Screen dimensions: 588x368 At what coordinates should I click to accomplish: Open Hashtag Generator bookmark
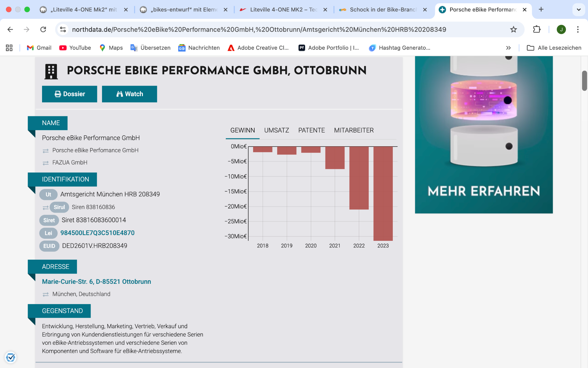[400, 48]
